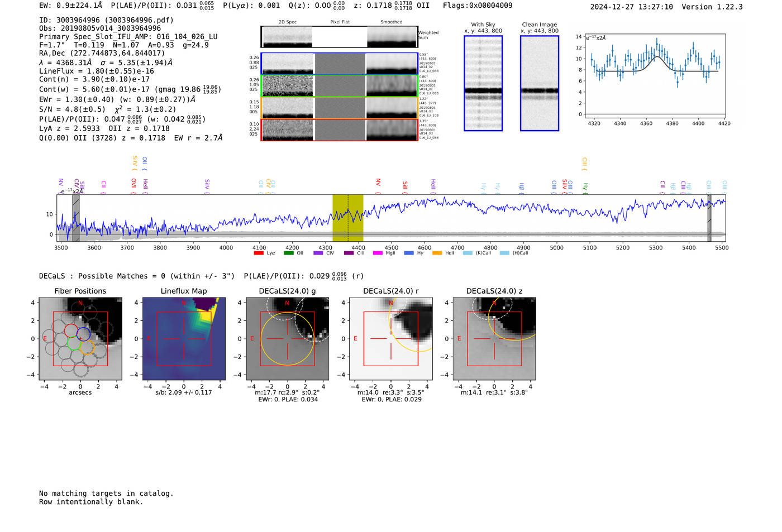Click the 'arcsecs' axis label under Fiber Positions
This screenshot has width=782, height=532.
point(80,392)
